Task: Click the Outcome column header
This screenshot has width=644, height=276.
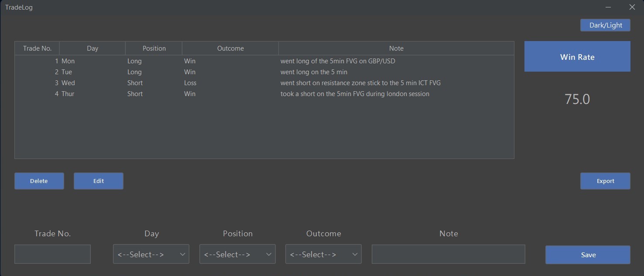Action: click(230, 48)
